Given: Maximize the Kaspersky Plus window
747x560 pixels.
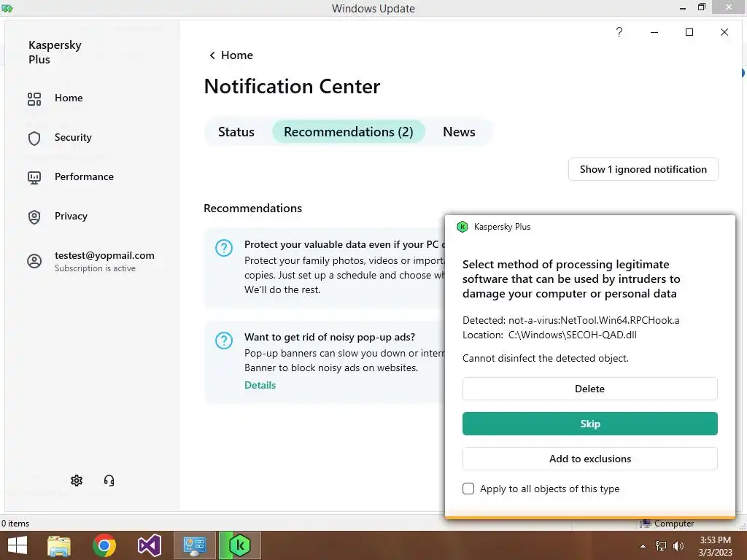Looking at the screenshot, I should click(689, 32).
